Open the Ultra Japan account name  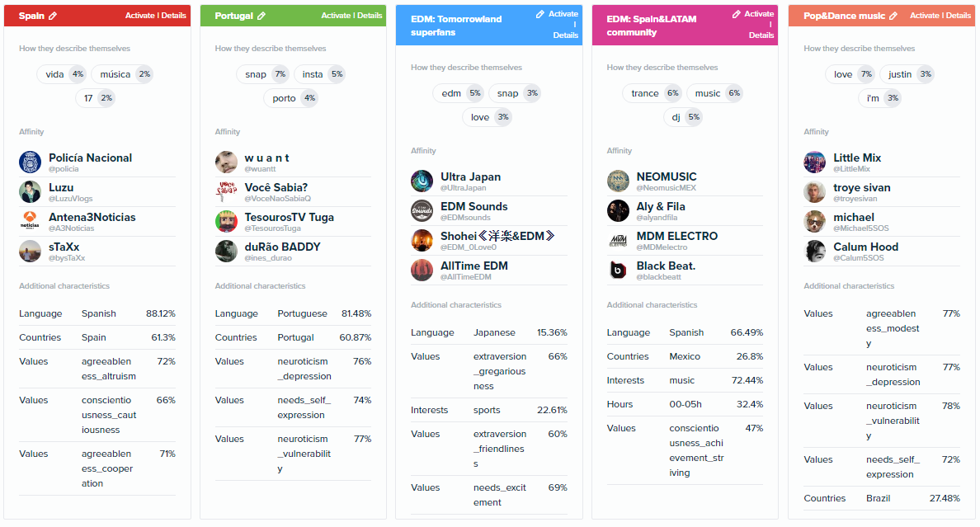click(471, 177)
